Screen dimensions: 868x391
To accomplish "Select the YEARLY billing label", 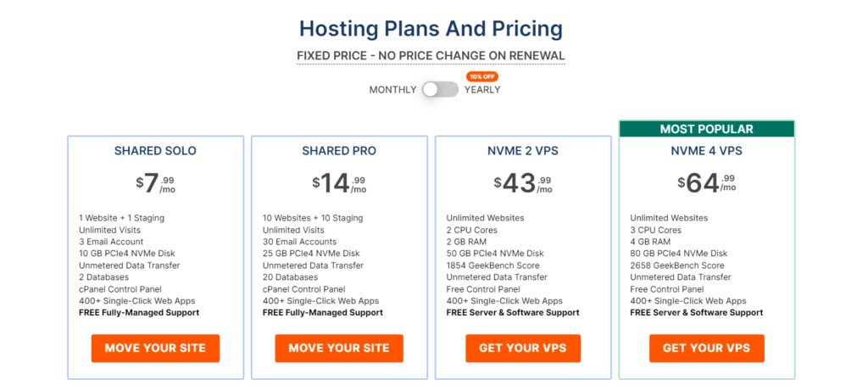I will tap(482, 90).
